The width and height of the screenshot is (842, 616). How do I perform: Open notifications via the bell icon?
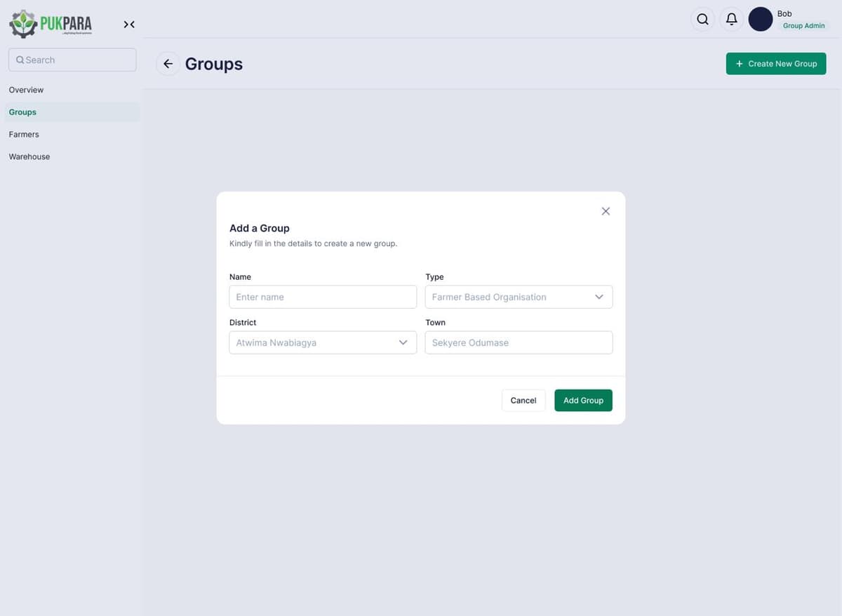(x=732, y=19)
